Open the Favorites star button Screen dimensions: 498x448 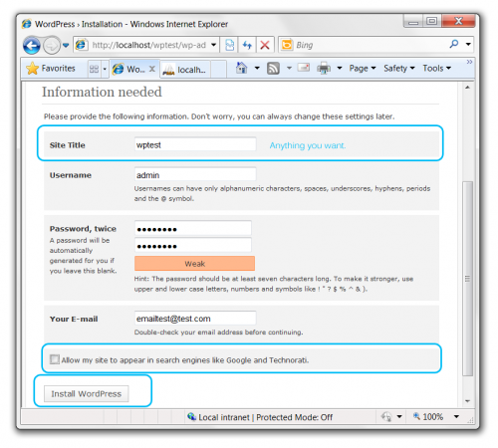[51, 69]
